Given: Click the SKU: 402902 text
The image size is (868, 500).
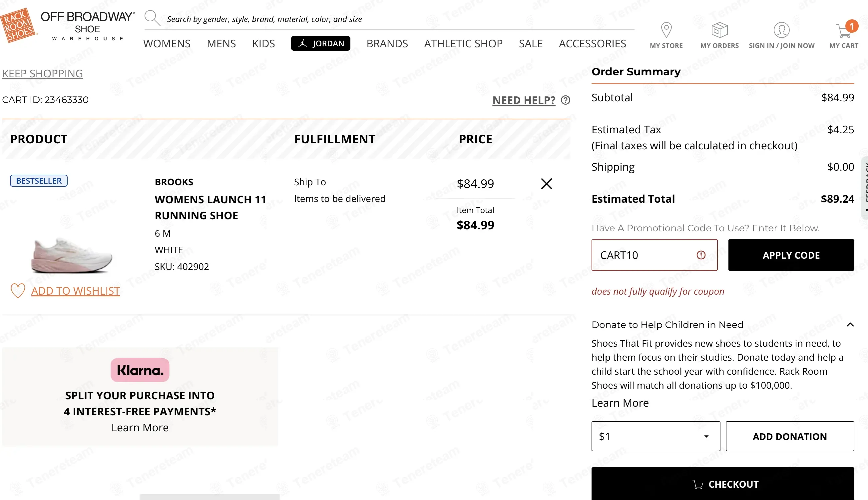Looking at the screenshot, I should (182, 266).
